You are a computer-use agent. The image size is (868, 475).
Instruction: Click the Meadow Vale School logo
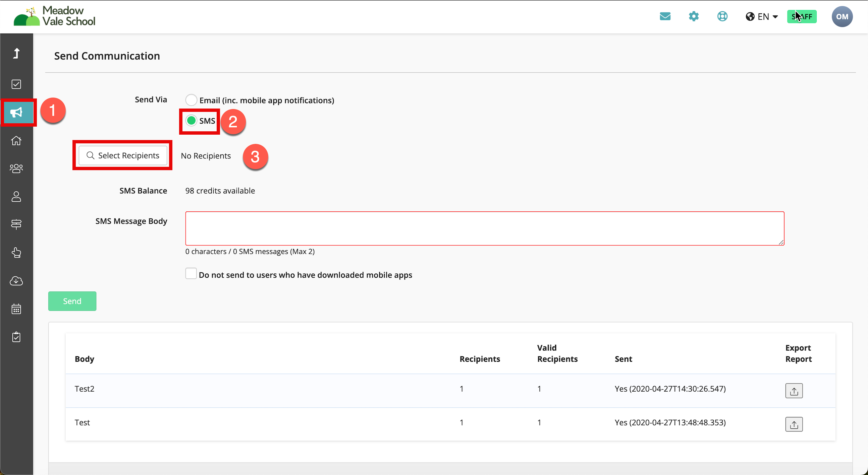(x=55, y=16)
